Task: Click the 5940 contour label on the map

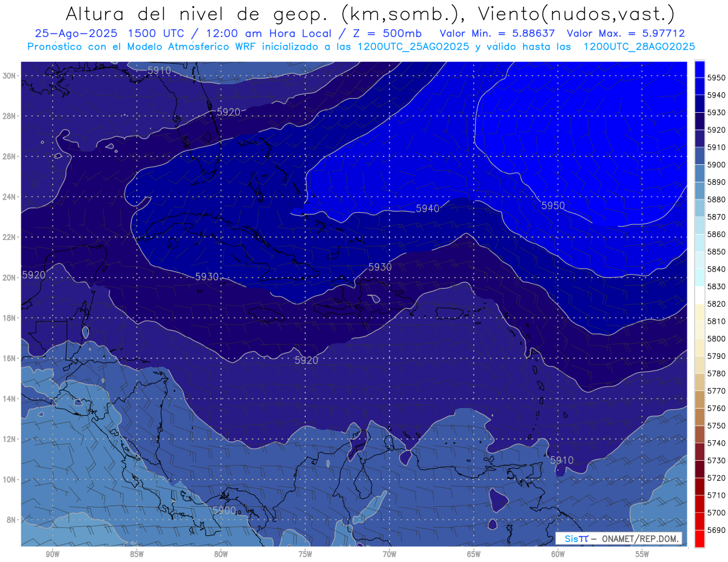Action: pyautogui.click(x=428, y=209)
